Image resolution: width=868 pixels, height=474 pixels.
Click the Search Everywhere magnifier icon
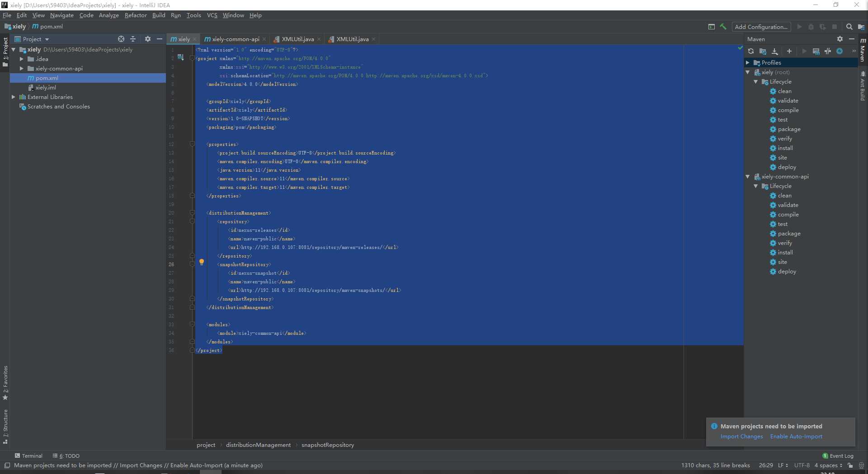pos(849,27)
